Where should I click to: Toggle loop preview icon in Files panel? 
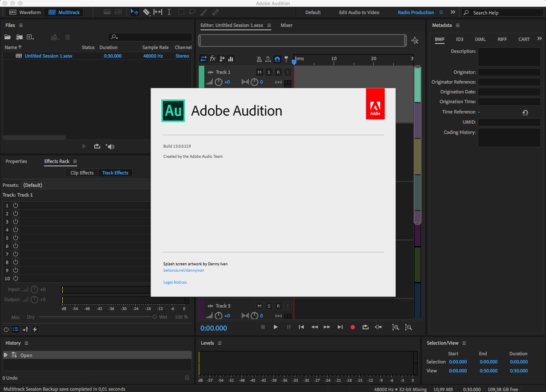tap(97, 146)
